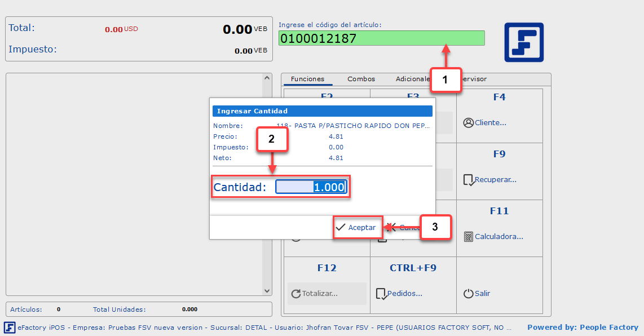The width and height of the screenshot is (644, 336).
Task: Click the F12 Totalizar button
Action: click(327, 293)
